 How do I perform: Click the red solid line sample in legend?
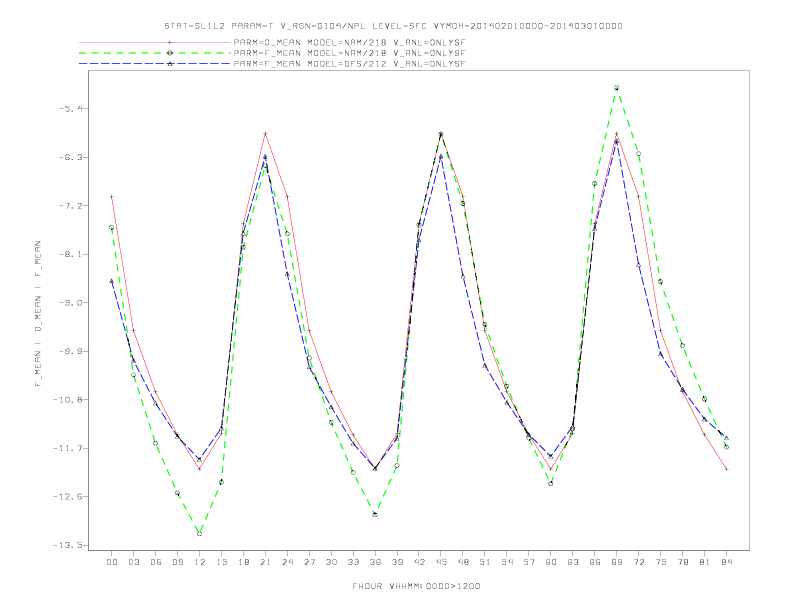pos(155,42)
